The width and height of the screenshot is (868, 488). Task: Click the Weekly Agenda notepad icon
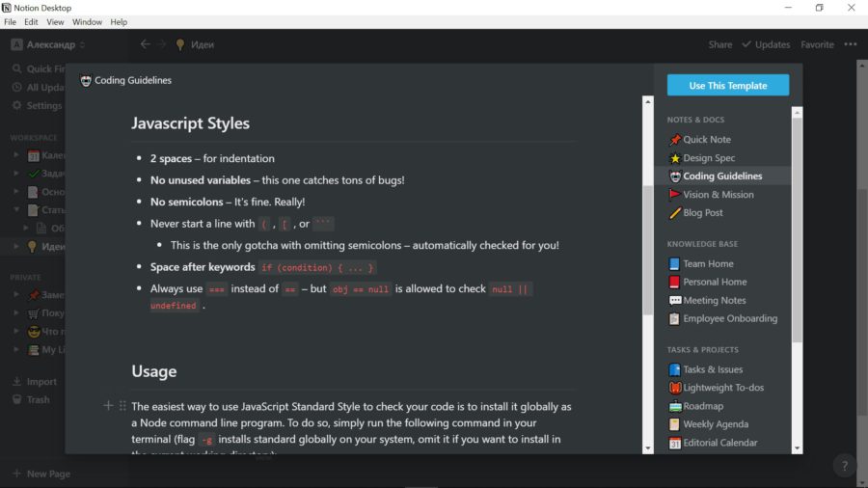point(674,424)
